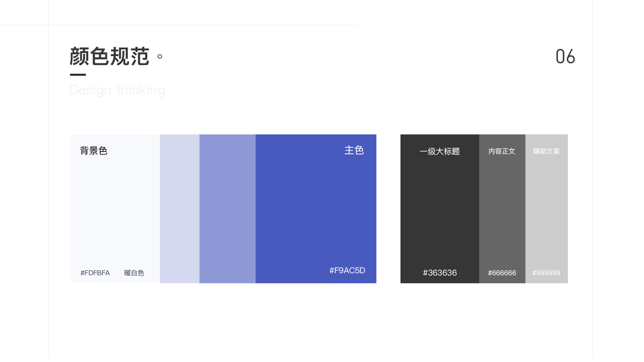This screenshot has height=362, width=644.
Task: Click the #363636 hex code text
Action: point(439,273)
